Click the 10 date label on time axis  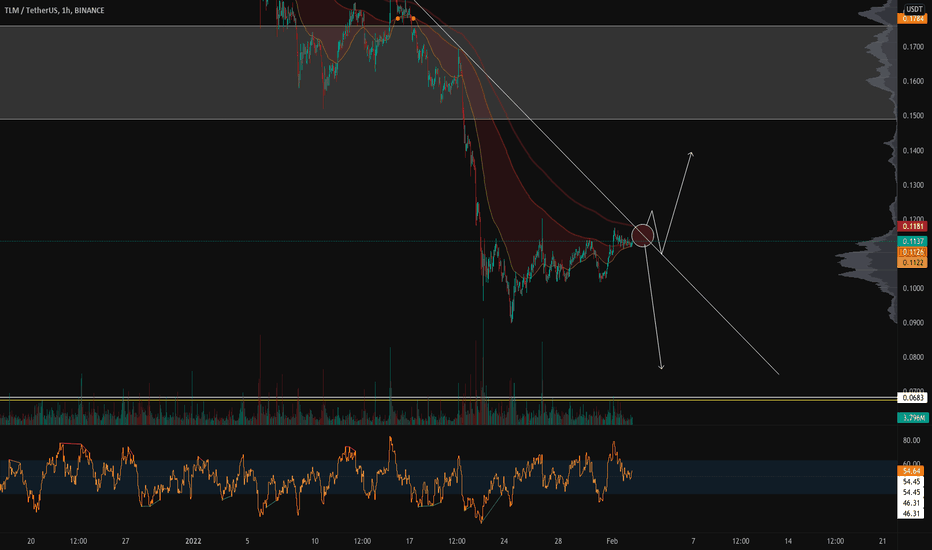315,541
